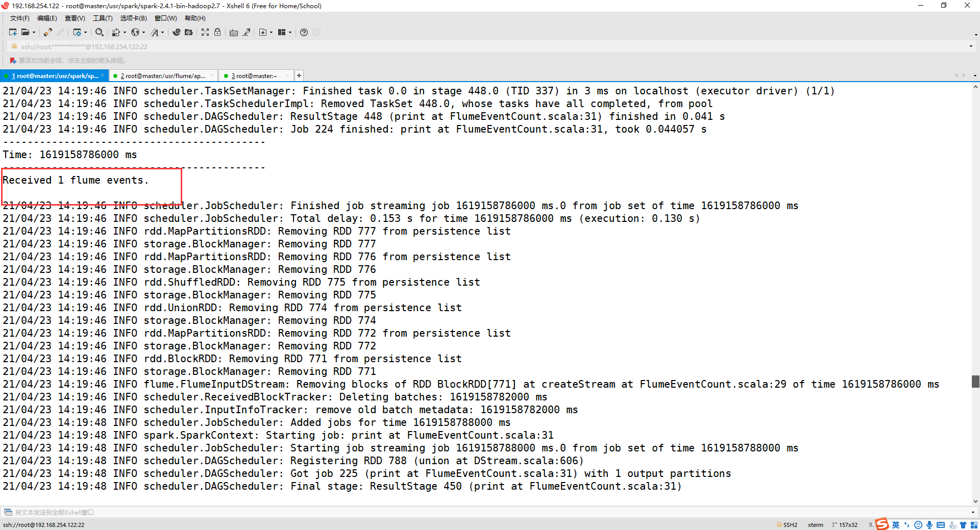This screenshot has height=530, width=980.
Task: Expand the Font dropdown arrow
Action: pyautogui.click(x=162, y=32)
